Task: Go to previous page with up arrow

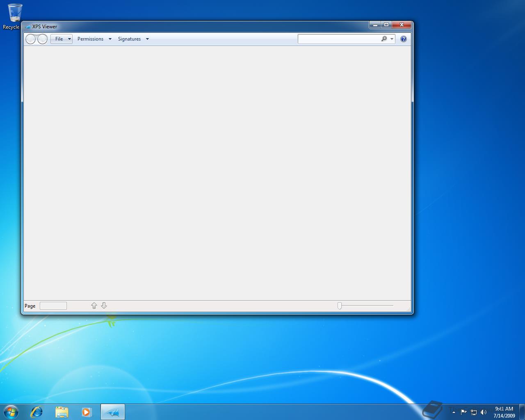Action: pos(94,306)
